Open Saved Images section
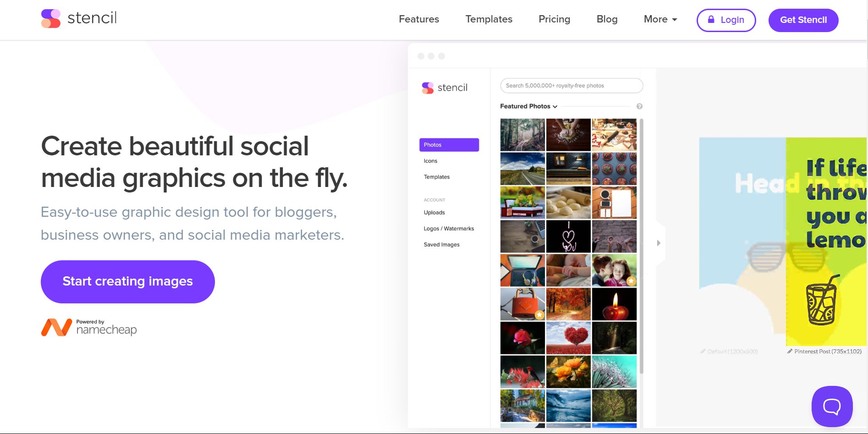 pos(442,245)
